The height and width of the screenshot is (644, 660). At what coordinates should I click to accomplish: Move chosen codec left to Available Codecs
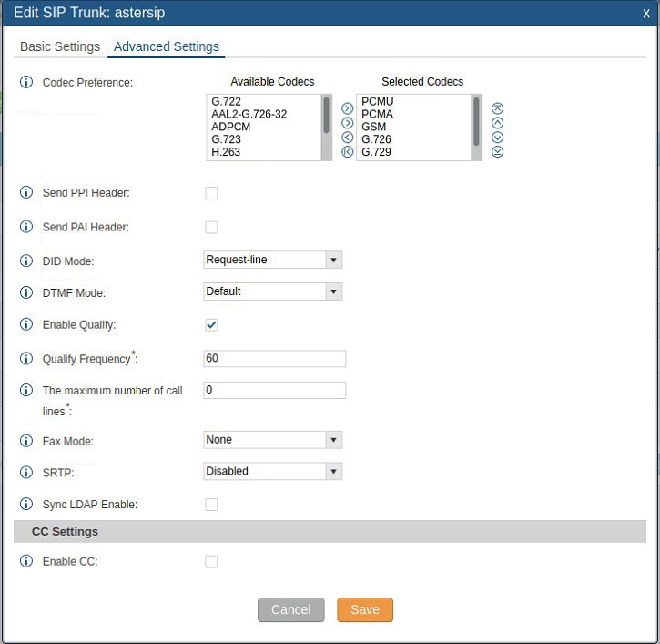(347, 138)
